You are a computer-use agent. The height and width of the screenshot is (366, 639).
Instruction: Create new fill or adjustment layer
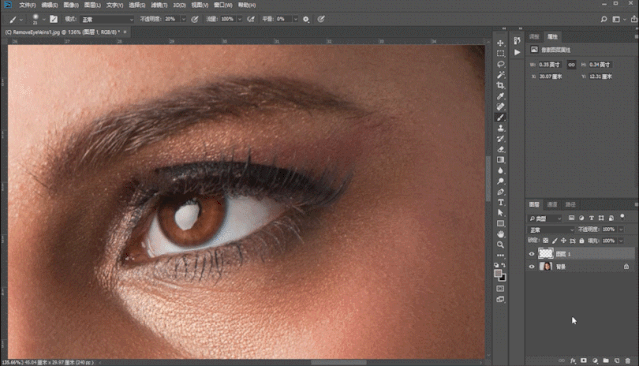[595, 361]
